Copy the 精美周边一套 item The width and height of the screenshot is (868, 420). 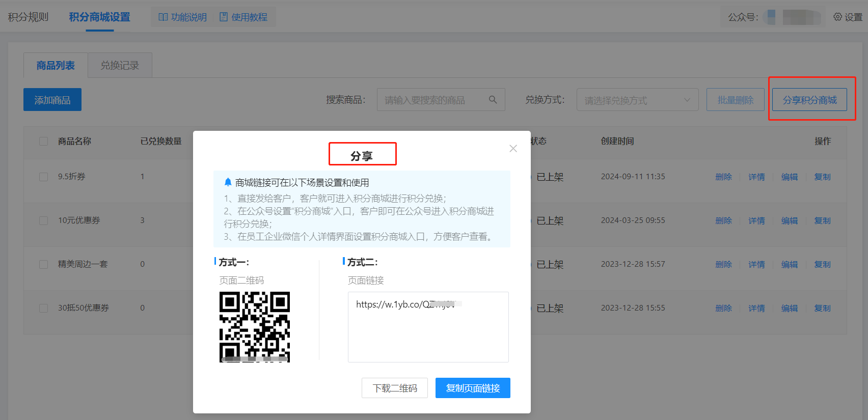823,264
